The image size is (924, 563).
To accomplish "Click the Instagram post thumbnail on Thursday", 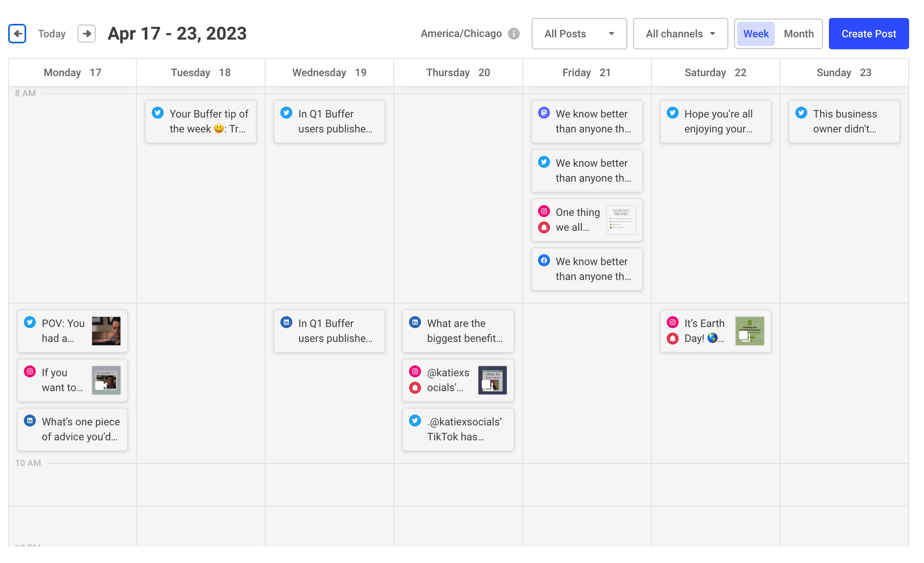I will pos(492,380).
